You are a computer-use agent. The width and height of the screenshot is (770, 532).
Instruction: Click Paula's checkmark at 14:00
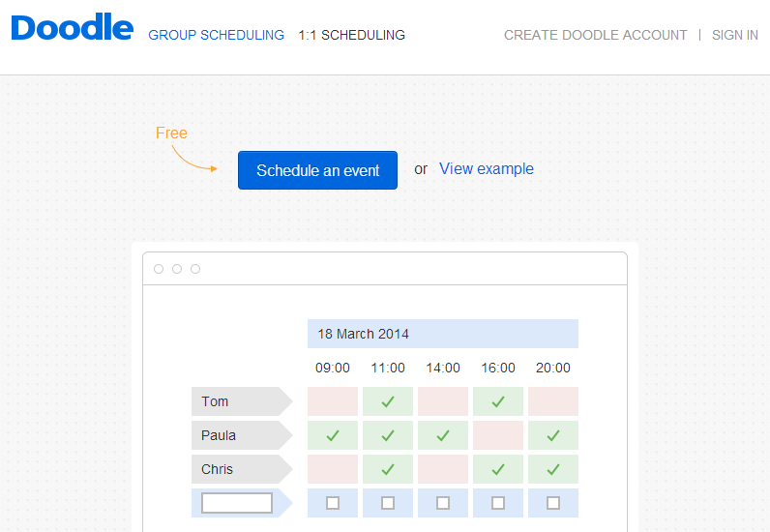[x=443, y=435]
